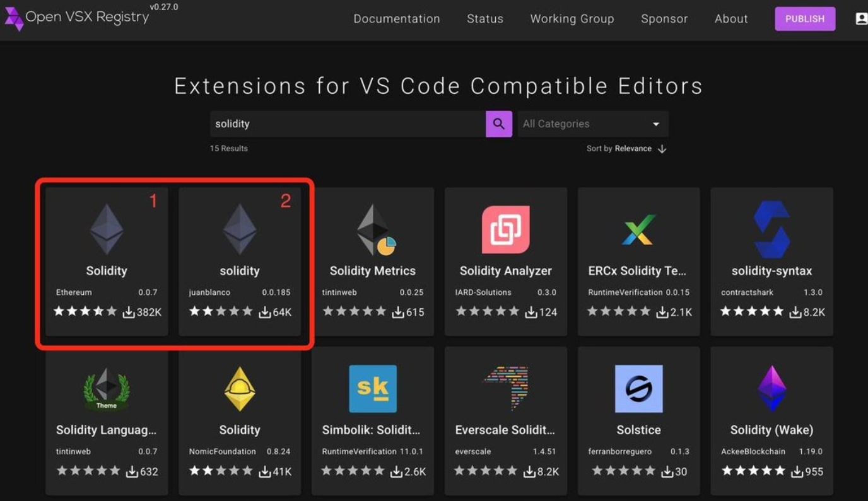This screenshot has width=868, height=501.
Task: Click the juanblanco publisher name
Action: click(209, 292)
